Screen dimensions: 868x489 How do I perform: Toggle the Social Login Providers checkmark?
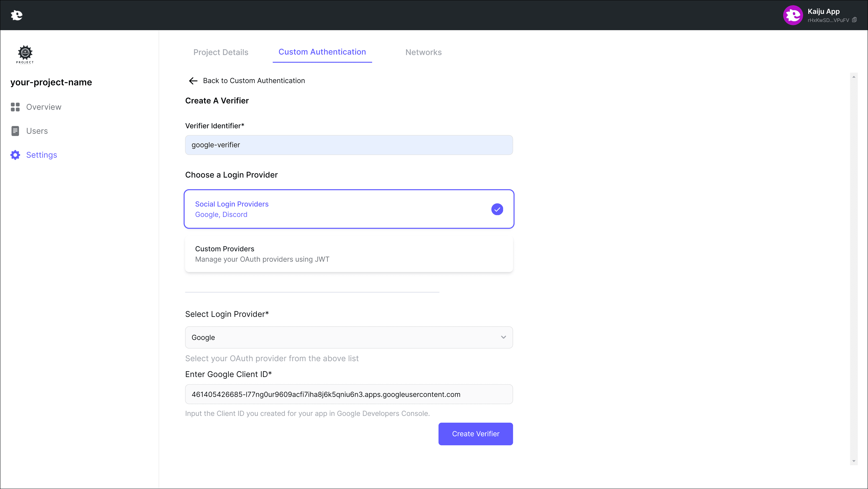(x=497, y=210)
